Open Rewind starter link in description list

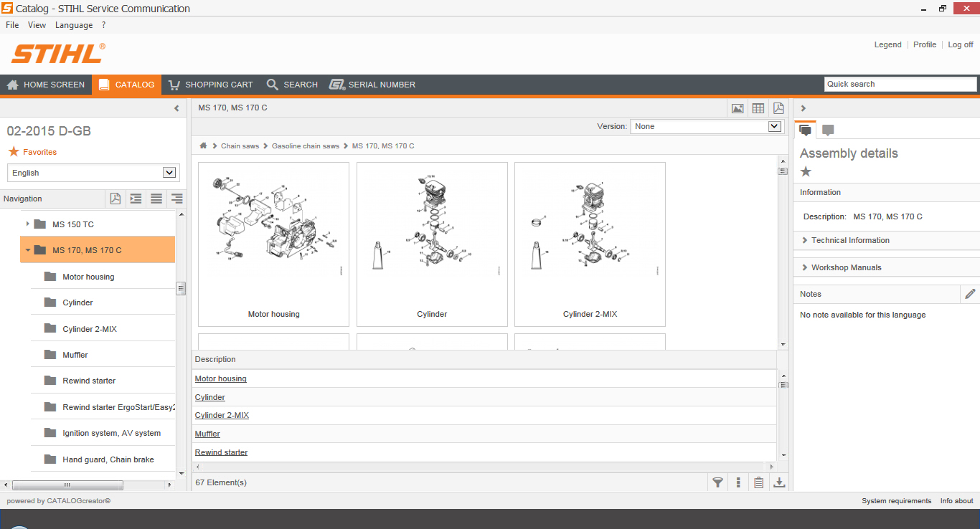pos(222,452)
